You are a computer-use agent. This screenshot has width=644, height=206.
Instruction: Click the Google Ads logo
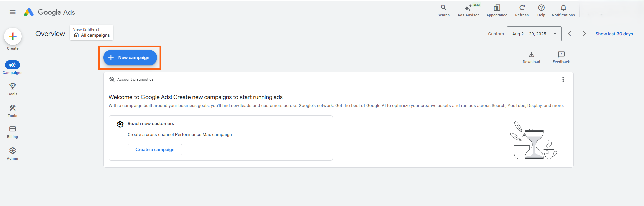click(x=50, y=12)
